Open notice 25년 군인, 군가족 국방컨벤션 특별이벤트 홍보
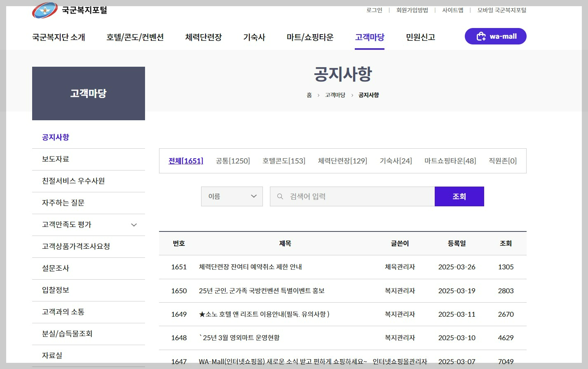This screenshot has width=588, height=369. [262, 291]
